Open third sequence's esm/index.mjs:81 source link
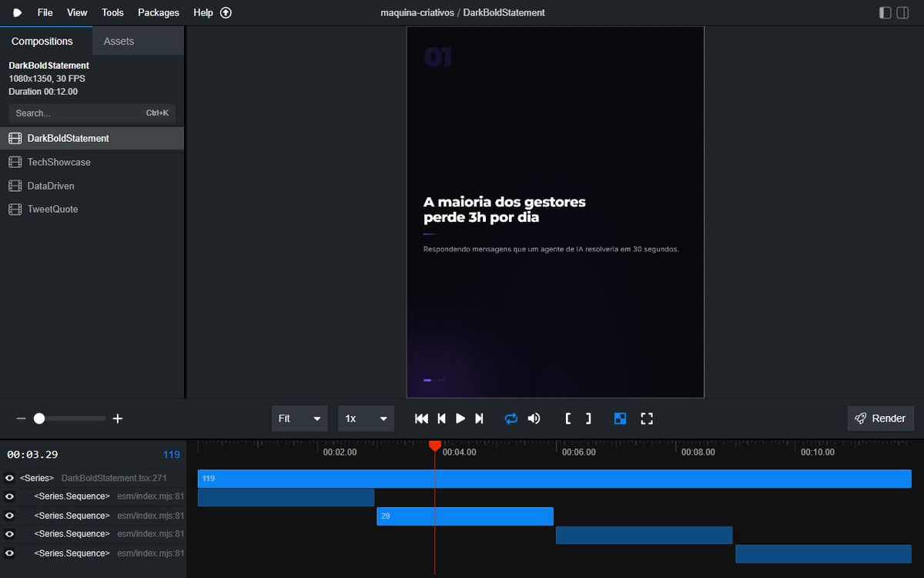This screenshot has height=578, width=924. (x=151, y=534)
